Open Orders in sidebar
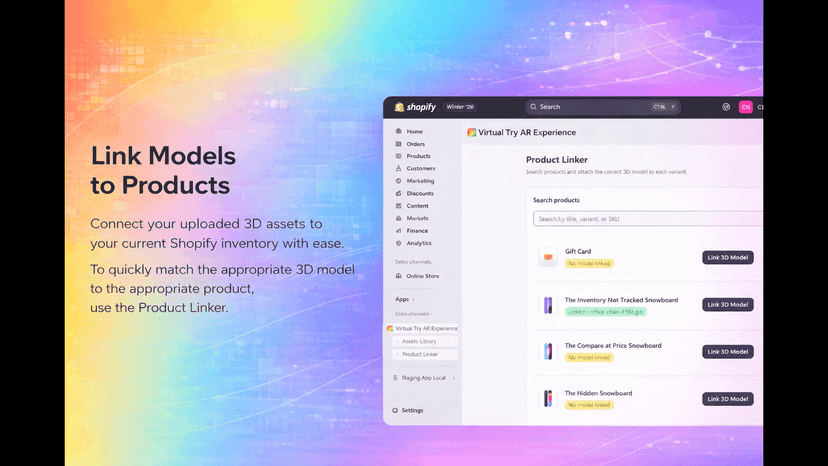The height and width of the screenshot is (466, 828). point(416,144)
